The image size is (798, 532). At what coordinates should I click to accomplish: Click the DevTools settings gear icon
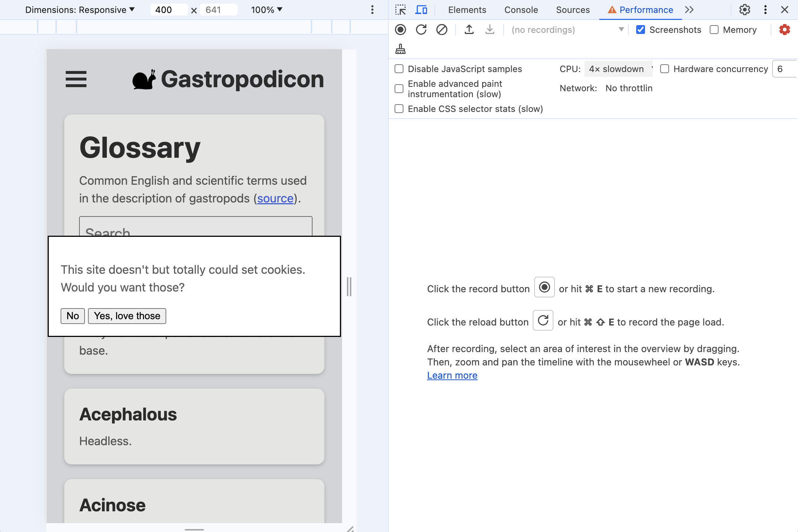point(745,10)
